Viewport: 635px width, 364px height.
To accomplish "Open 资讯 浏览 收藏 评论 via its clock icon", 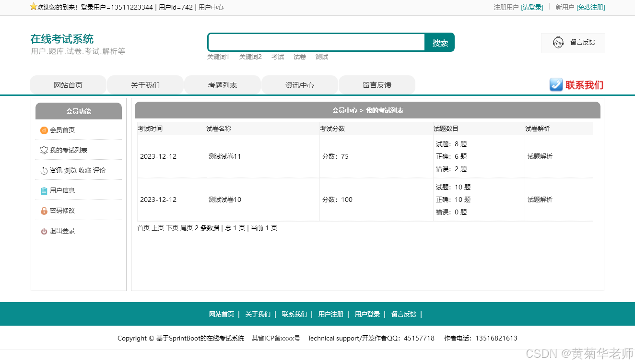I will tap(44, 170).
